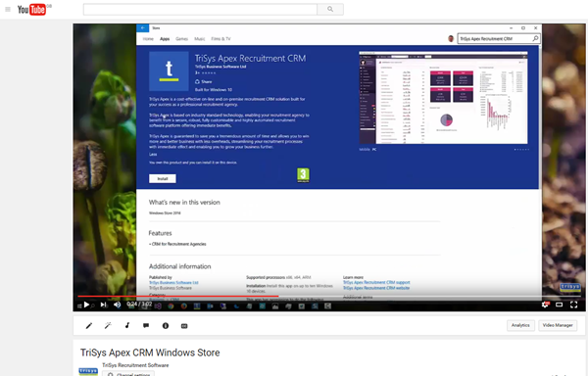Screen dimensions: 588x376
Task: Click the Store user account avatar
Action: click(451, 38)
